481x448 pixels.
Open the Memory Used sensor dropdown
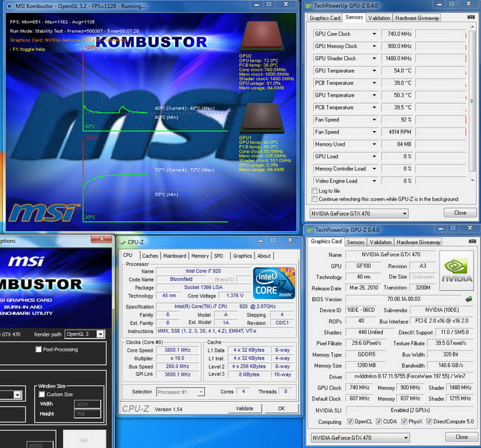coord(374,144)
